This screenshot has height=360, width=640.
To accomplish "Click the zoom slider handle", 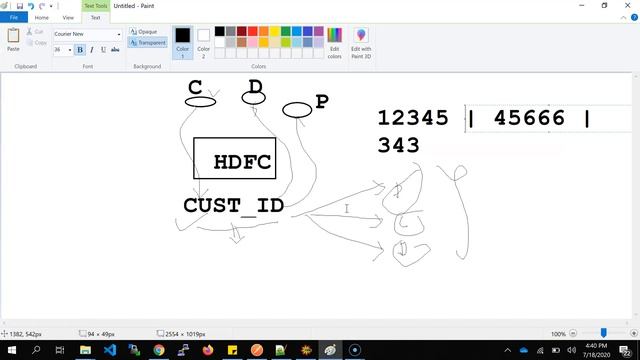I will (x=604, y=333).
